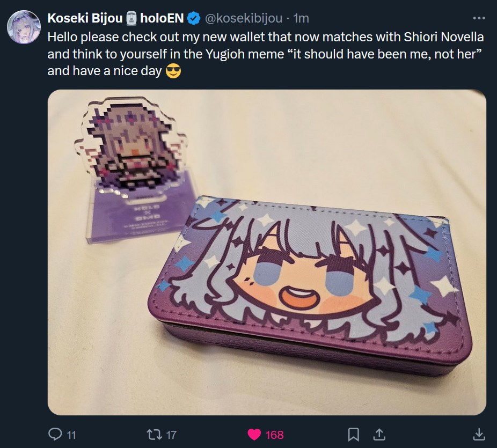Bookmark this tweet
Image resolution: width=497 pixels, height=448 pixels.
pyautogui.click(x=353, y=435)
